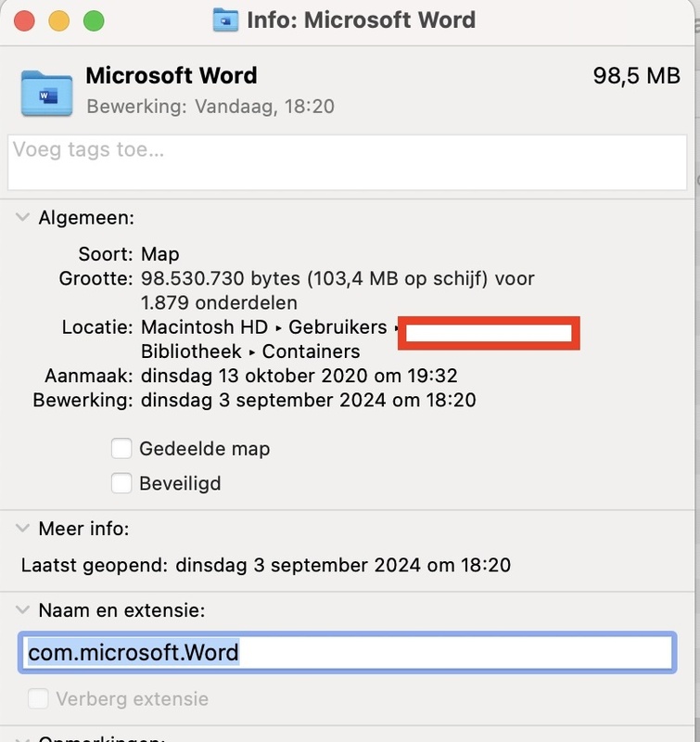Tick the Beveiligd checkbox
The height and width of the screenshot is (742, 700).
(121, 483)
